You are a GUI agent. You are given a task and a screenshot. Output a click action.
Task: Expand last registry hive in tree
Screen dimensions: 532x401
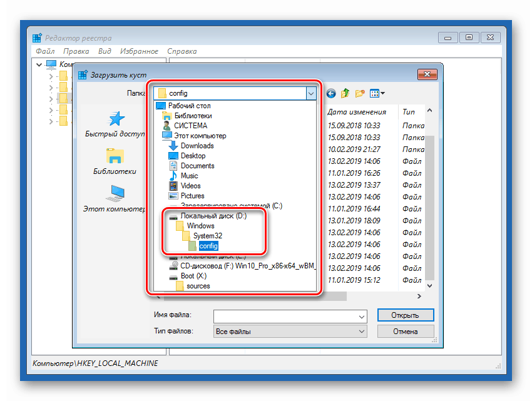pos(51,121)
